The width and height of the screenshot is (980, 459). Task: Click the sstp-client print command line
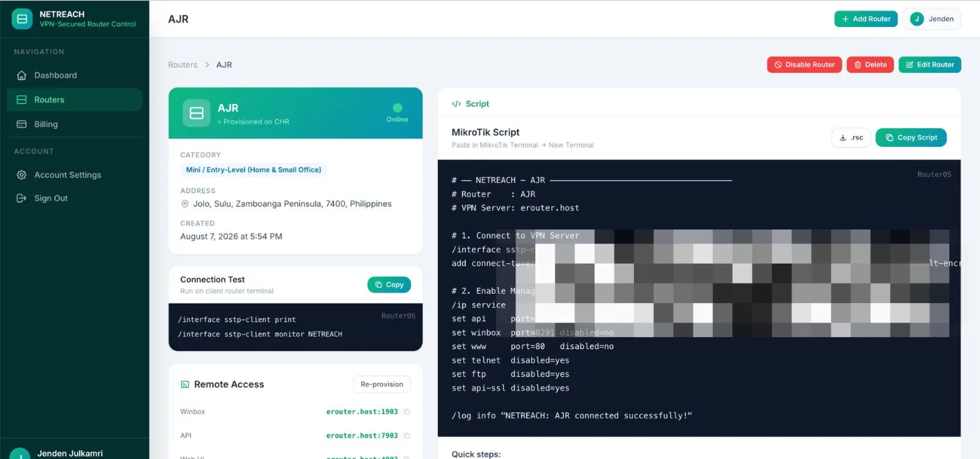237,319
